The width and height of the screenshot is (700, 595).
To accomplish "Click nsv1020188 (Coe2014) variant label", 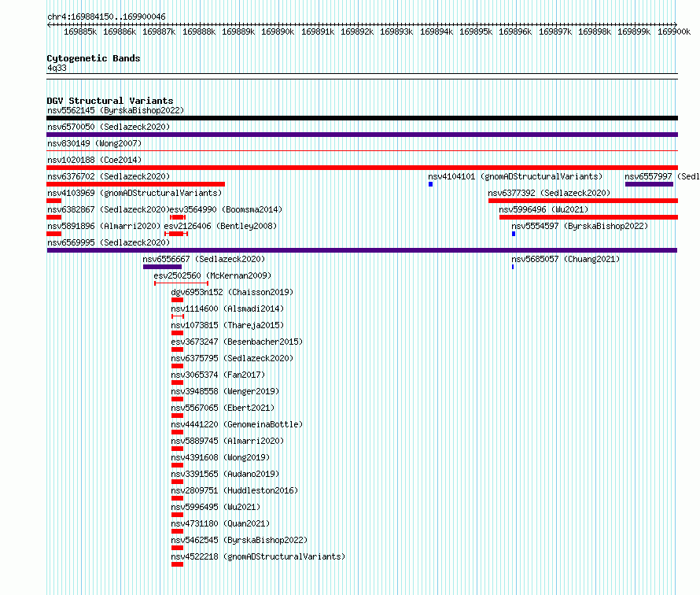I will [94, 160].
